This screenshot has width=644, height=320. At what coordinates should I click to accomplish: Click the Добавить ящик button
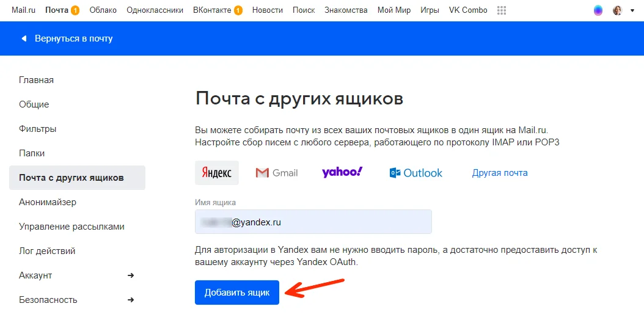tap(237, 293)
